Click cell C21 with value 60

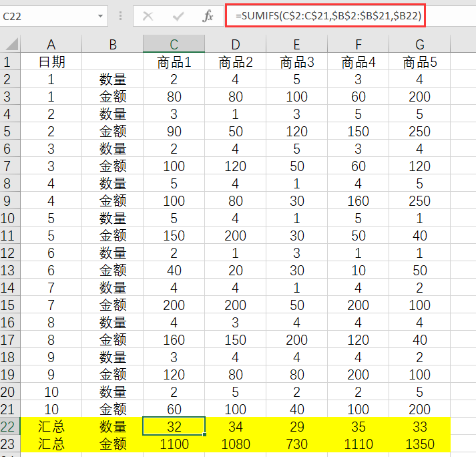click(174, 410)
